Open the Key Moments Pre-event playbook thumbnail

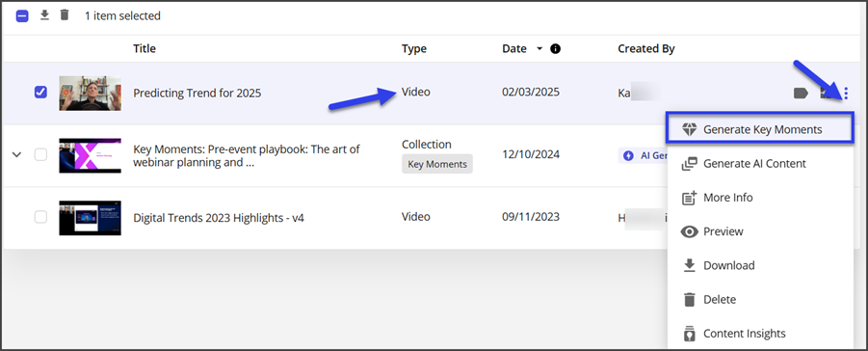click(x=91, y=156)
